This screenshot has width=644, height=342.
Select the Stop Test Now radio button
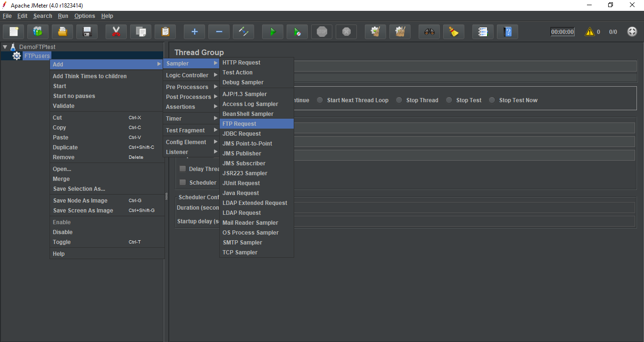click(x=492, y=100)
